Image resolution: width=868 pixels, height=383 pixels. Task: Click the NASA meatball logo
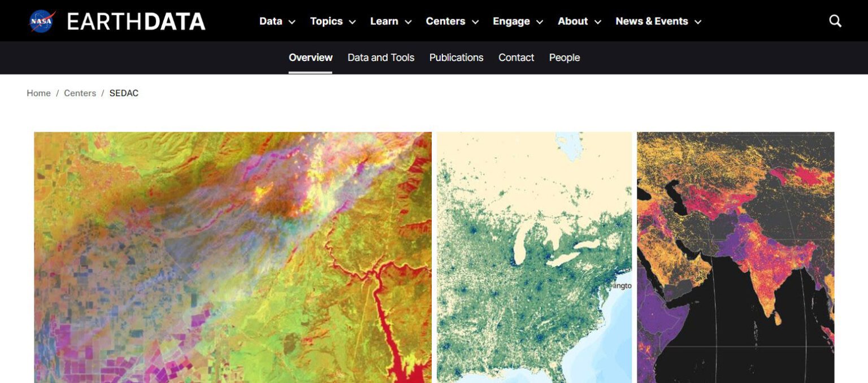tap(42, 21)
